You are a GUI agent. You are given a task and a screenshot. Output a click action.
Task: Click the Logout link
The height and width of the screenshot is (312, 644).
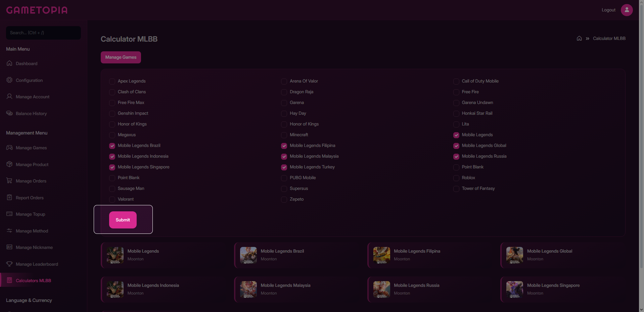click(x=608, y=10)
